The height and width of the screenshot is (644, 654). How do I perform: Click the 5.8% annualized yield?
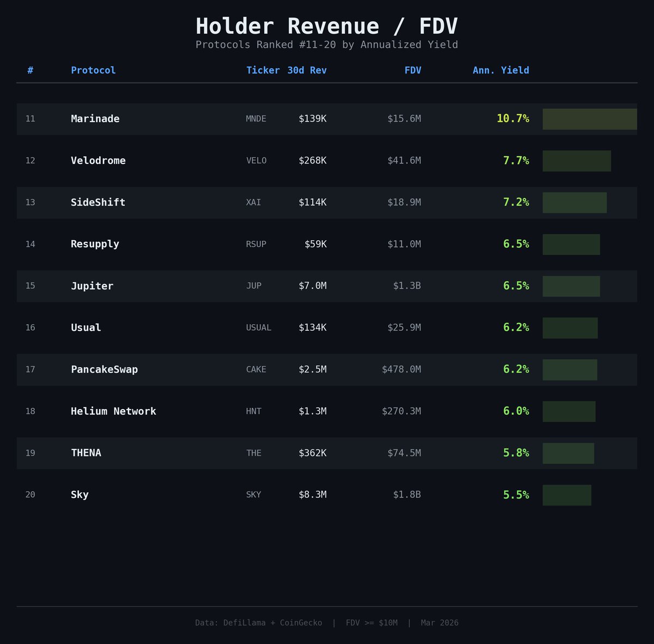(x=516, y=453)
